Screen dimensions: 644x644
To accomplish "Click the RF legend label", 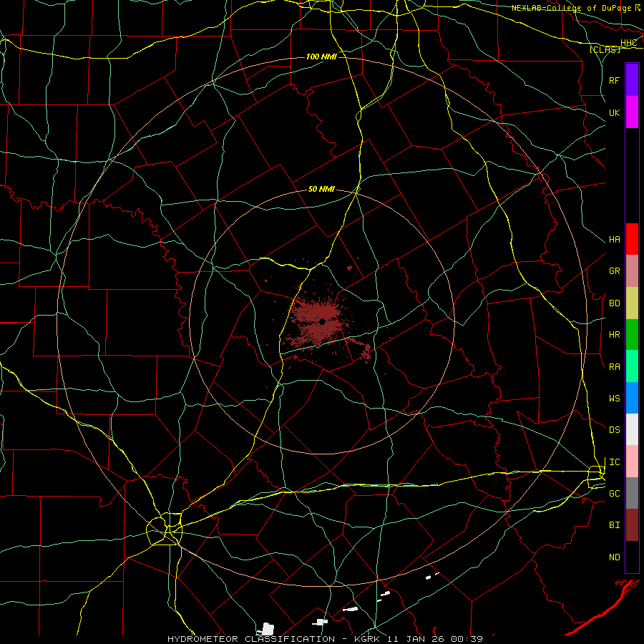I will pyautogui.click(x=614, y=80).
